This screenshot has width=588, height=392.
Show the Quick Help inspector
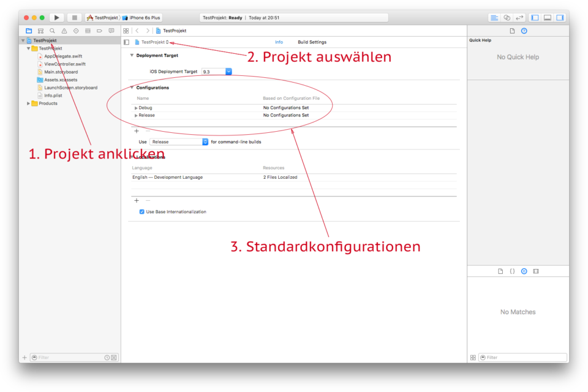tap(524, 31)
